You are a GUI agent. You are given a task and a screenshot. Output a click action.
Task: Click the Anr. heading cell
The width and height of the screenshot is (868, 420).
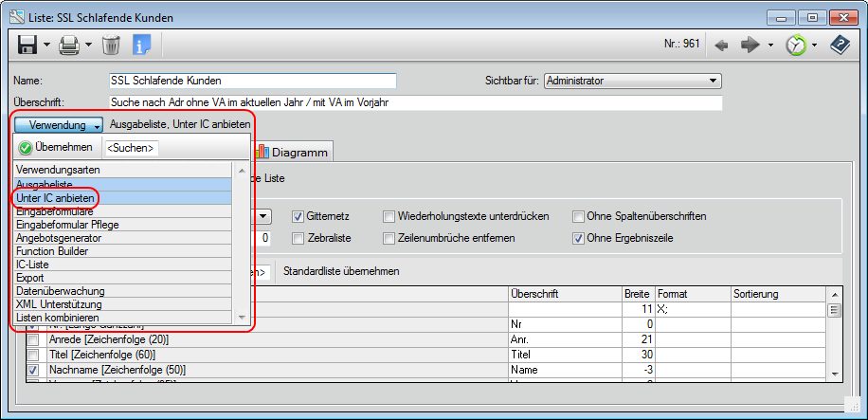pos(564,339)
